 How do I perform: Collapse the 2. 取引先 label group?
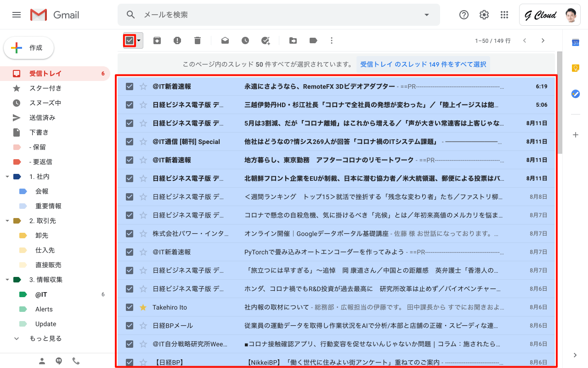click(7, 221)
